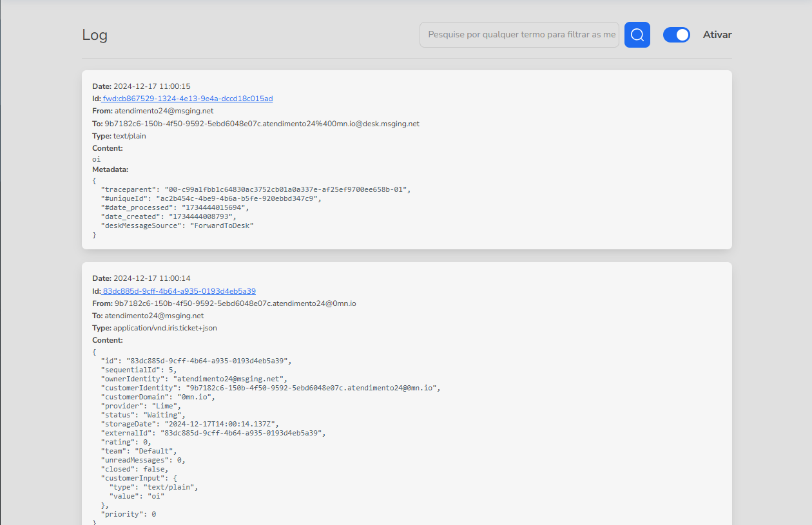This screenshot has height=525, width=812.
Task: Click date "2024-12-17 11:00:14"
Action: 152,278
